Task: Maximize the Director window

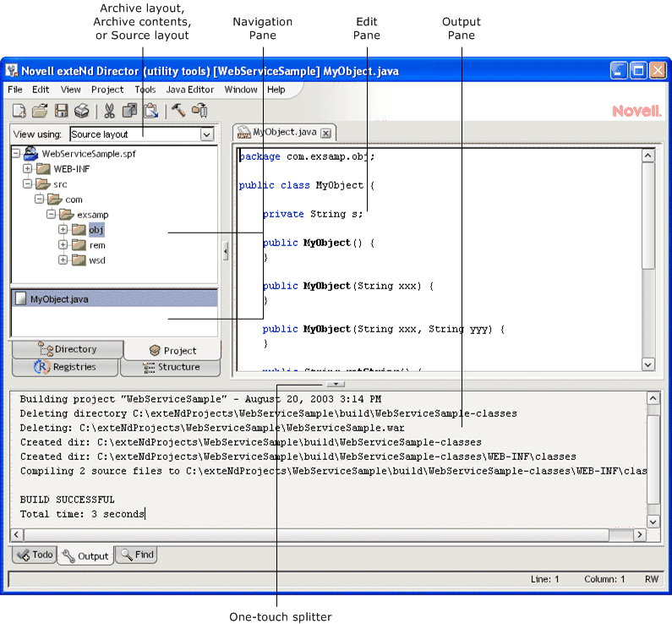Action: (638, 70)
